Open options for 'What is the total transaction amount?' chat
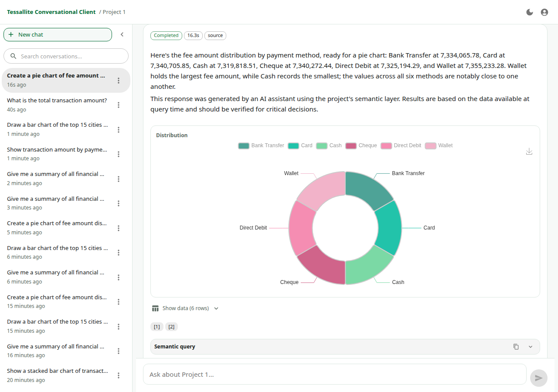This screenshot has width=558, height=392. [x=119, y=105]
